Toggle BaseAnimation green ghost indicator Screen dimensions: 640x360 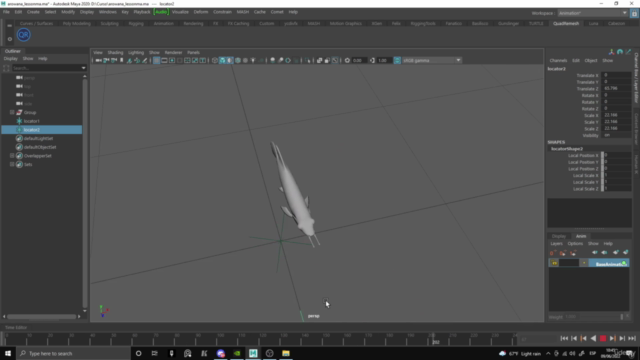(x=624, y=263)
